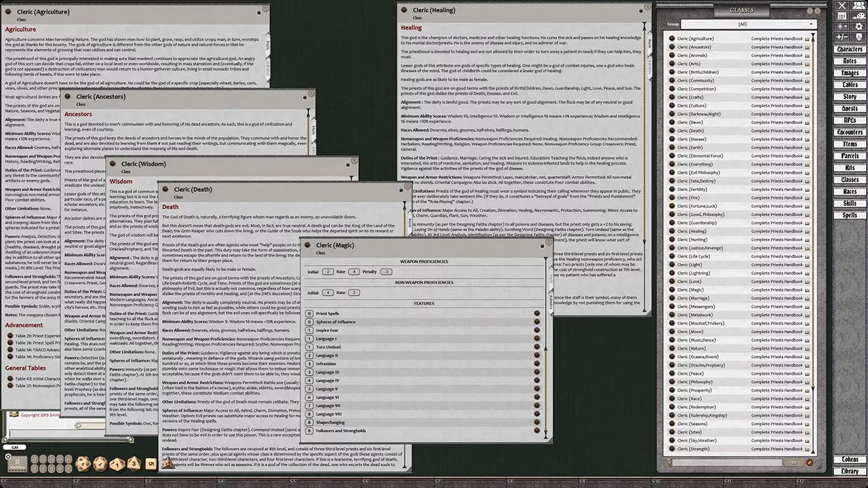Open the lighting sun-and-moon icon
This screenshot has height=488, width=868.
842,26
